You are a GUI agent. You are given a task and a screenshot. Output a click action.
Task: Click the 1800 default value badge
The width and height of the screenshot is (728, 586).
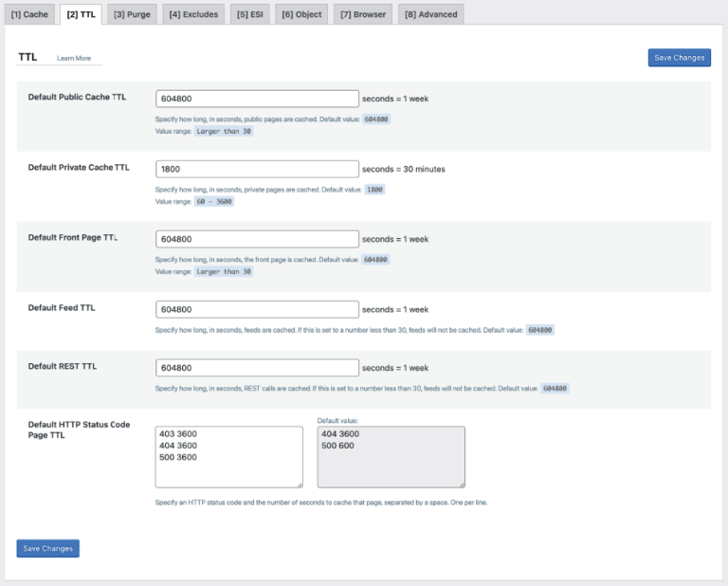(374, 190)
